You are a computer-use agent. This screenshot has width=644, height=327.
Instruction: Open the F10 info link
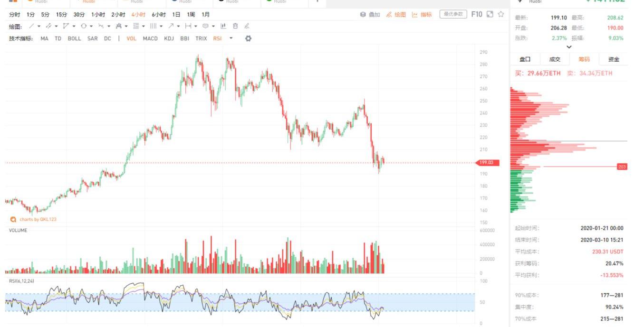tap(477, 14)
